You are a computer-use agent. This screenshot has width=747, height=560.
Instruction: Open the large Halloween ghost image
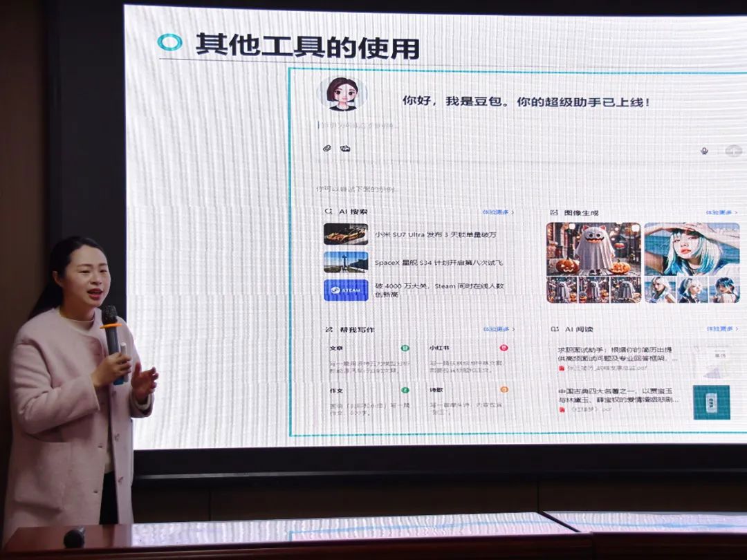pos(593,249)
